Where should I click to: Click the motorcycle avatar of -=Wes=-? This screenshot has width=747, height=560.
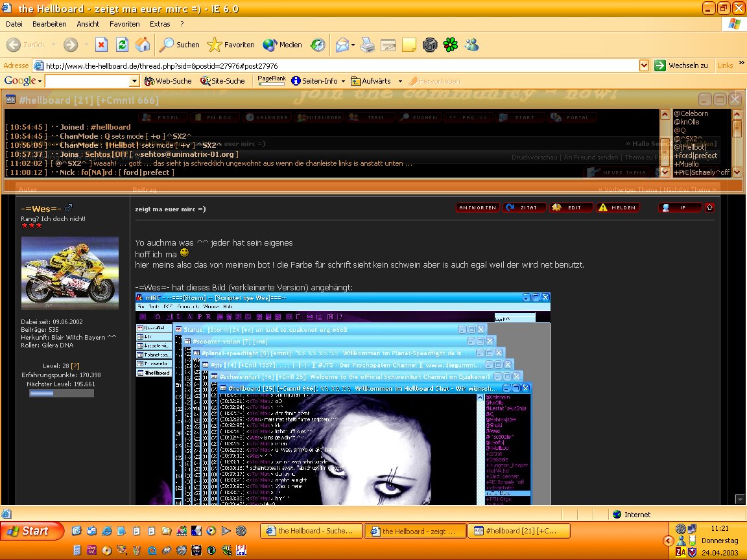pyautogui.click(x=70, y=272)
